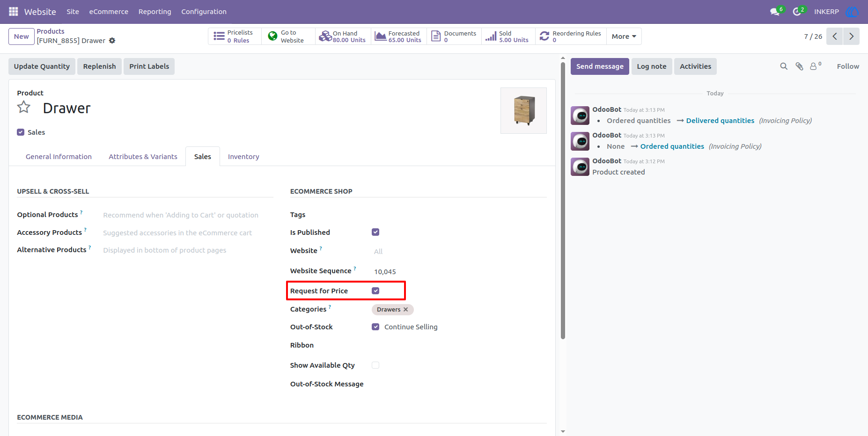Click the Go to Website globe button
The height and width of the screenshot is (436, 868).
coord(288,36)
